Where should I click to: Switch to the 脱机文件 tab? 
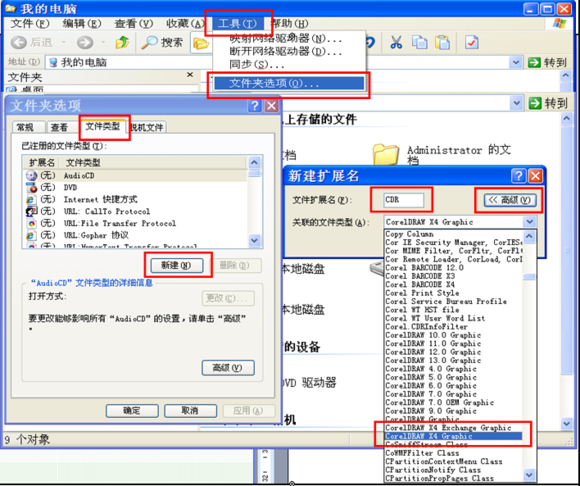pyautogui.click(x=147, y=128)
